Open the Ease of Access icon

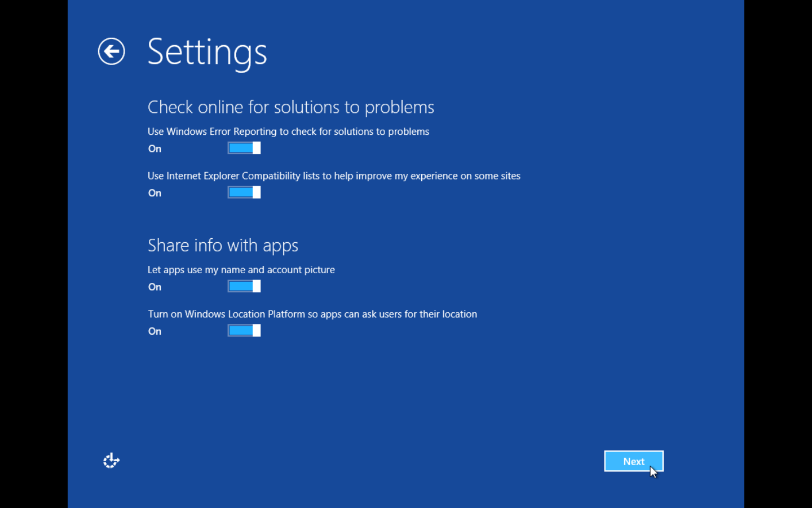[x=111, y=461]
